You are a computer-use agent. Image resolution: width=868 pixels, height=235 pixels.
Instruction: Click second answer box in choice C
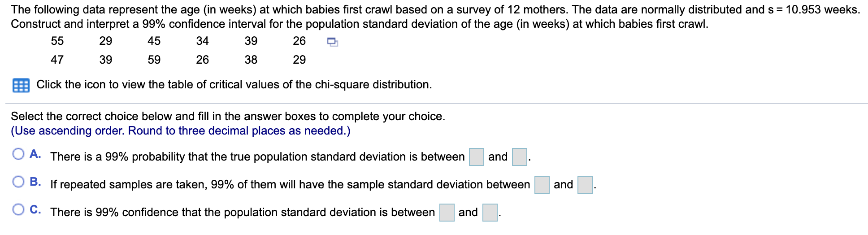tap(490, 213)
